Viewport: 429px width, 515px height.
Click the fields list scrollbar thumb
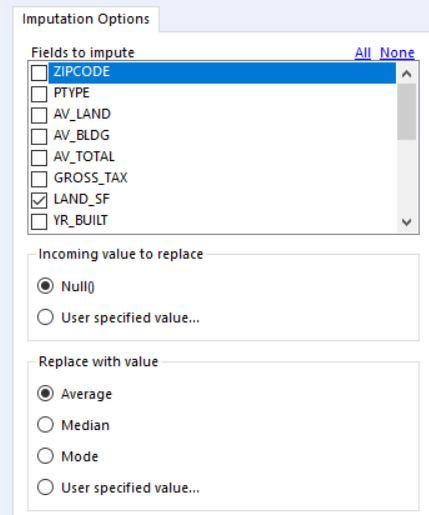pos(406,112)
